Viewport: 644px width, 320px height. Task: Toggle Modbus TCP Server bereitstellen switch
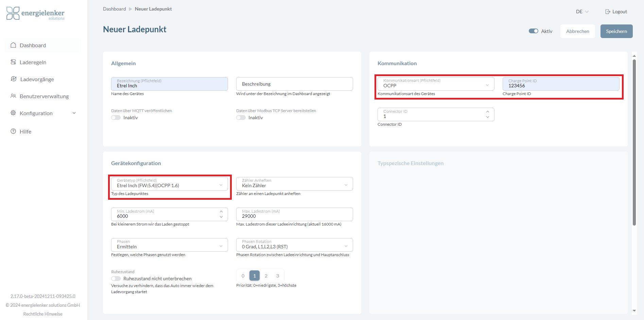pos(241,118)
